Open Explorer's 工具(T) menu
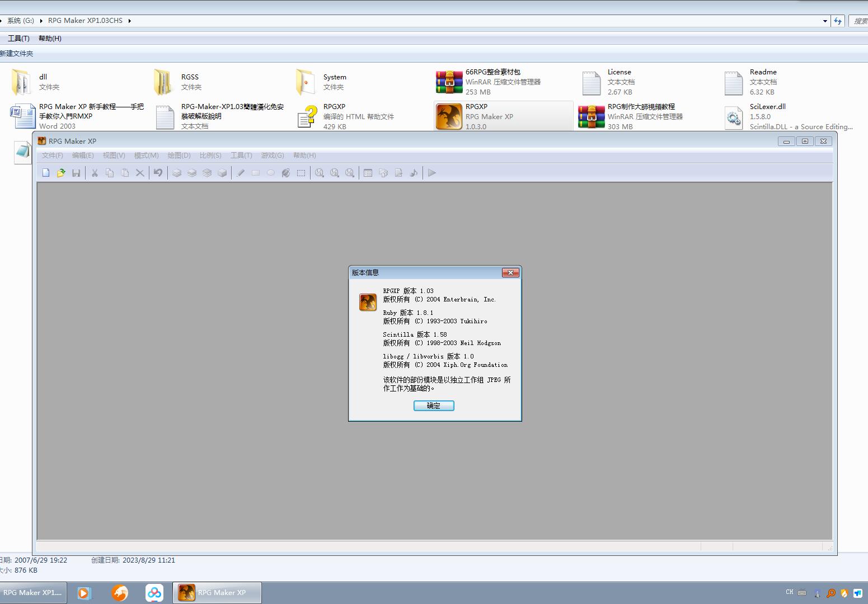 pos(18,39)
